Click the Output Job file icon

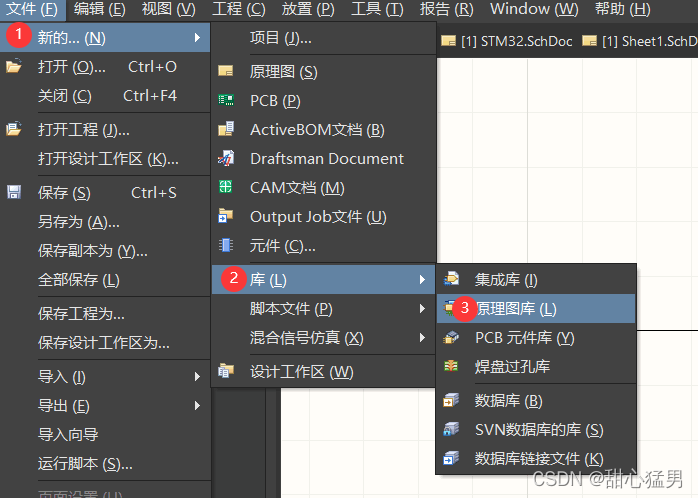226,216
